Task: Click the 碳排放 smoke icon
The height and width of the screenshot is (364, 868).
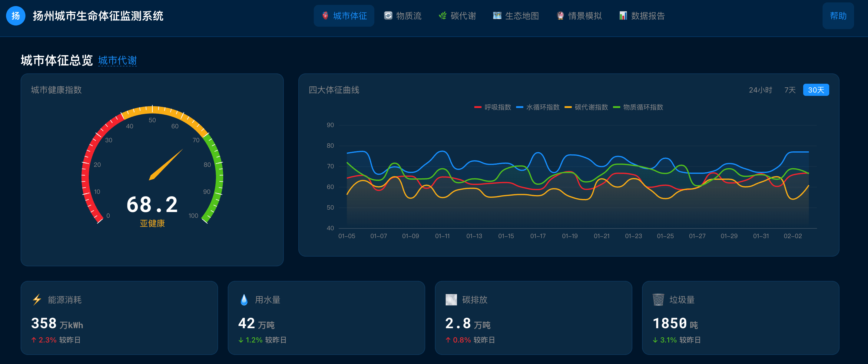Action: [x=451, y=300]
